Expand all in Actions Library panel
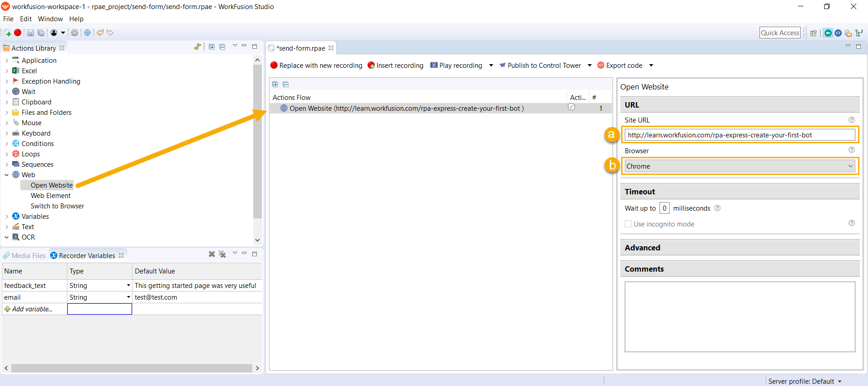This screenshot has height=386, width=868. pyautogui.click(x=212, y=47)
